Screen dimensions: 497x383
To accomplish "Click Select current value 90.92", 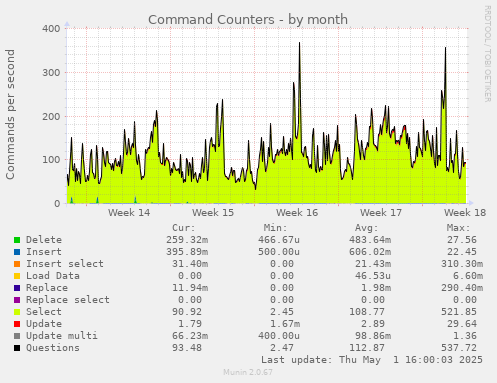I will (187, 312).
